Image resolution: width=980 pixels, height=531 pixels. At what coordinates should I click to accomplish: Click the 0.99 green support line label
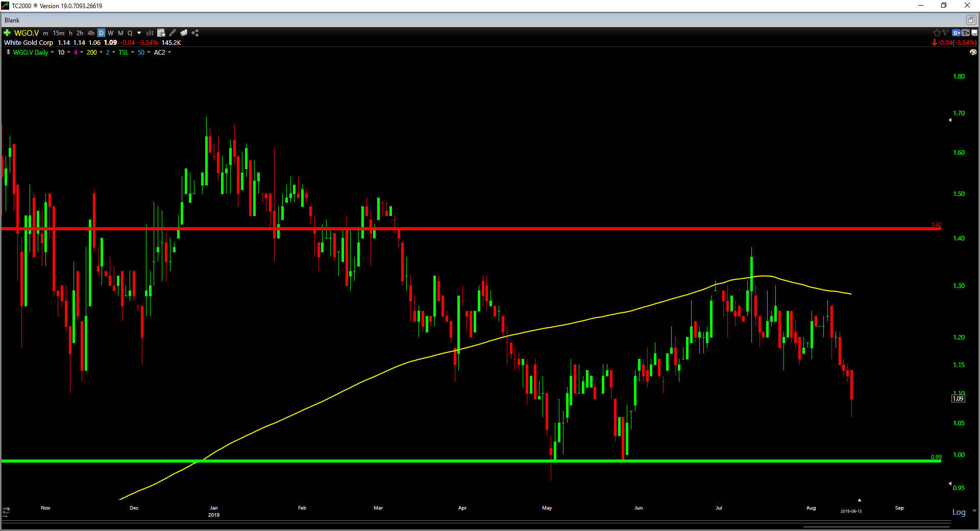tap(936, 457)
